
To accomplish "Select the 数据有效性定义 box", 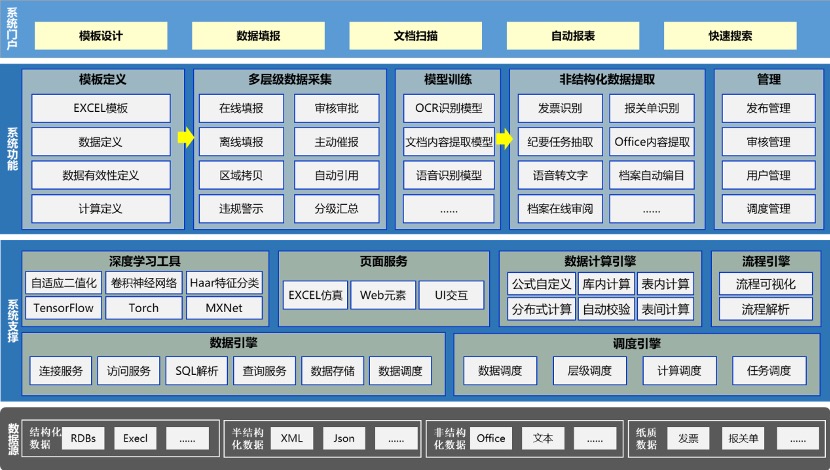I will tap(101, 175).
